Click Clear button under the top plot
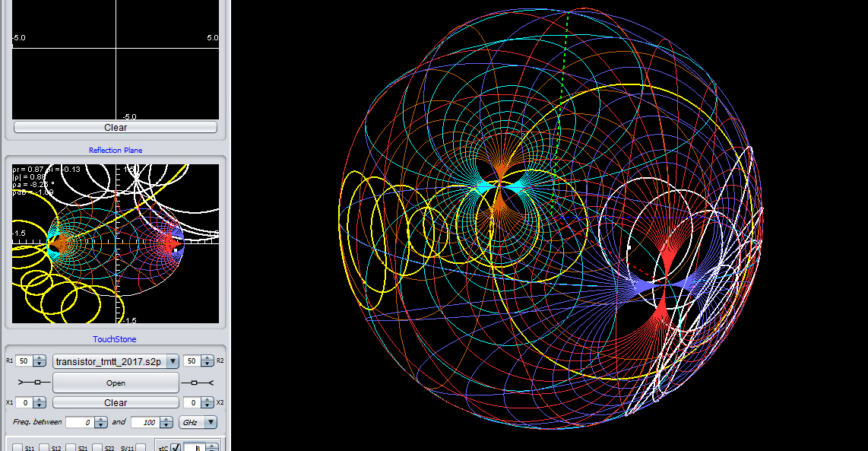868x451 pixels. (115, 128)
